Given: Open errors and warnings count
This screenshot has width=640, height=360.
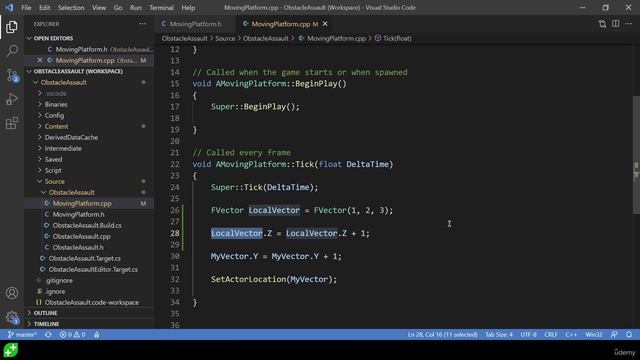Looking at the screenshot, I should tap(72, 334).
